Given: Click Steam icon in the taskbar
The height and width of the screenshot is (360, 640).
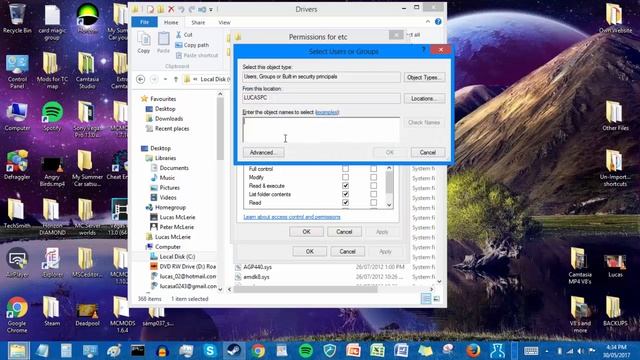Looking at the screenshot, I should click(x=234, y=351).
